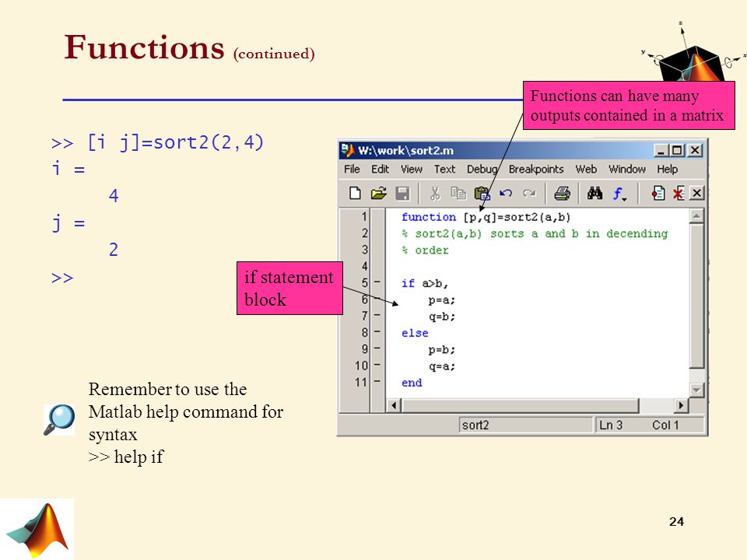Open the Help menu

(x=668, y=169)
